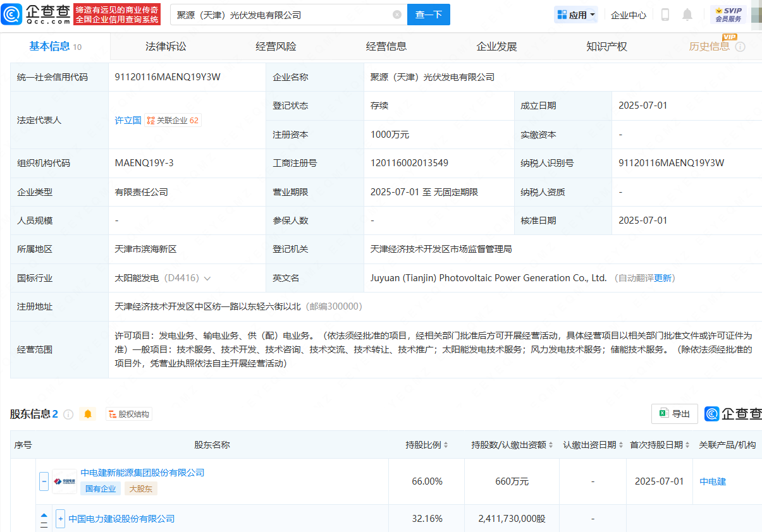Click the 中电建新能源集团 company logo

(65, 481)
